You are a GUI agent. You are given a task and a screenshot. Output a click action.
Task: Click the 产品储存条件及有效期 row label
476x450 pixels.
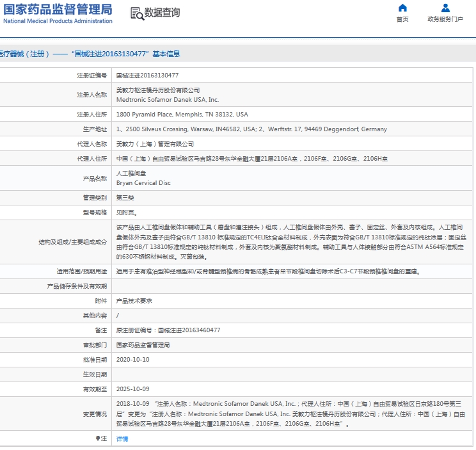click(77, 286)
